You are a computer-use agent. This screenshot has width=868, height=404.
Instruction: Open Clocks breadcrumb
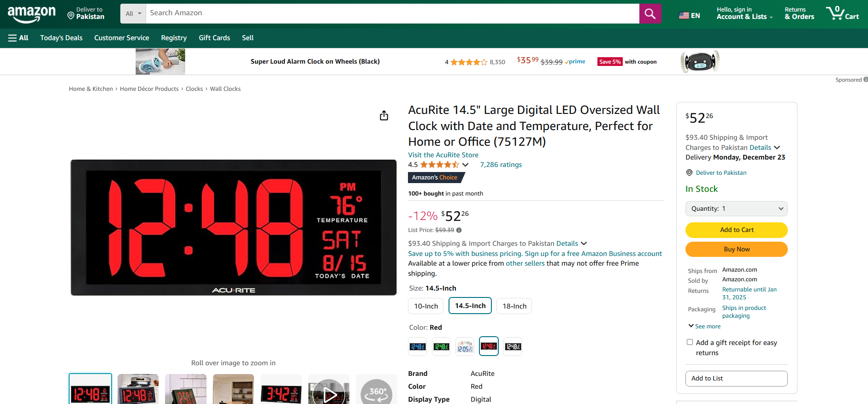pos(194,89)
